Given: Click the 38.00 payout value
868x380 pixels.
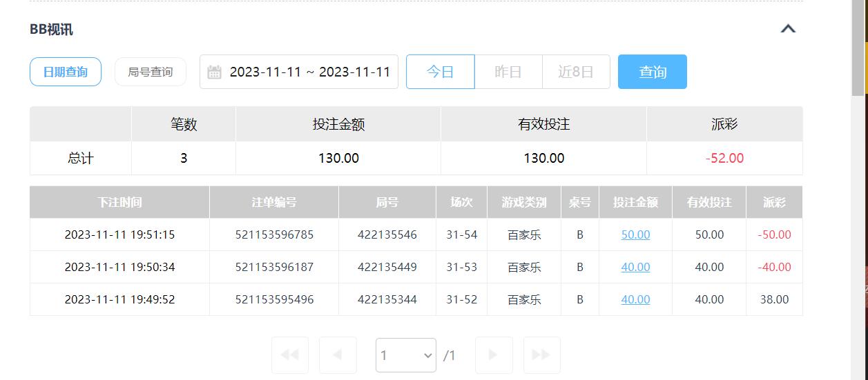Looking at the screenshot, I should [774, 299].
